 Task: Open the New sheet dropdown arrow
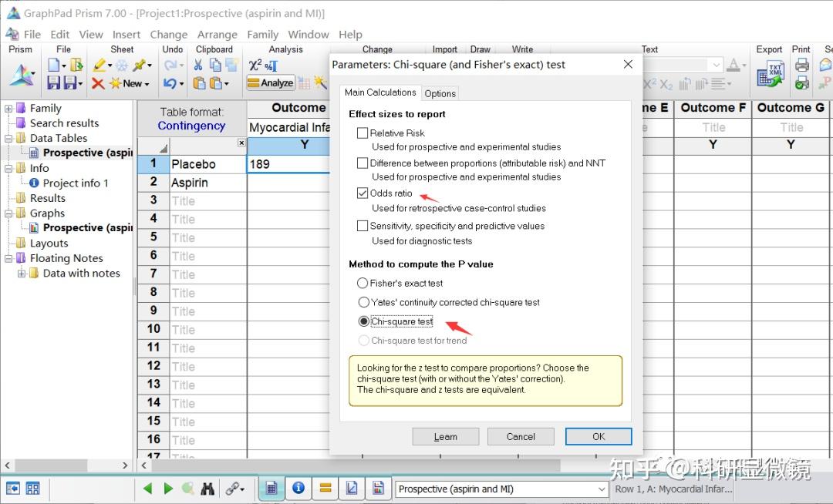point(147,84)
